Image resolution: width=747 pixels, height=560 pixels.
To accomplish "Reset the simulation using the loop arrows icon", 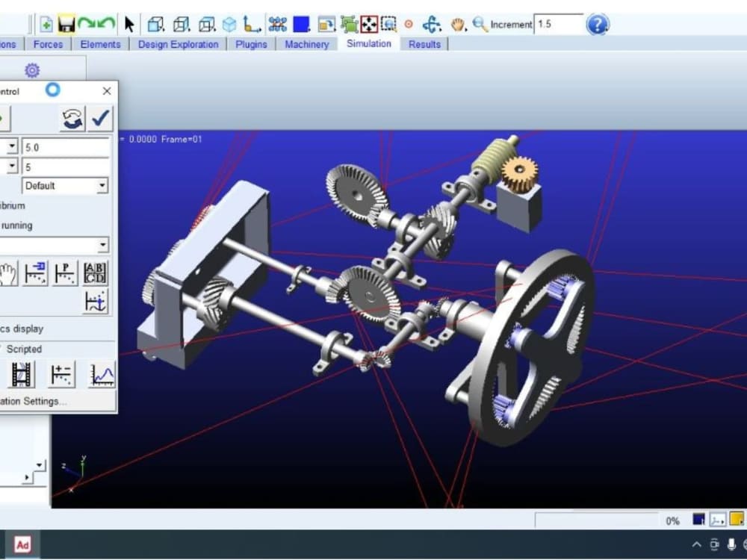I will 72,117.
